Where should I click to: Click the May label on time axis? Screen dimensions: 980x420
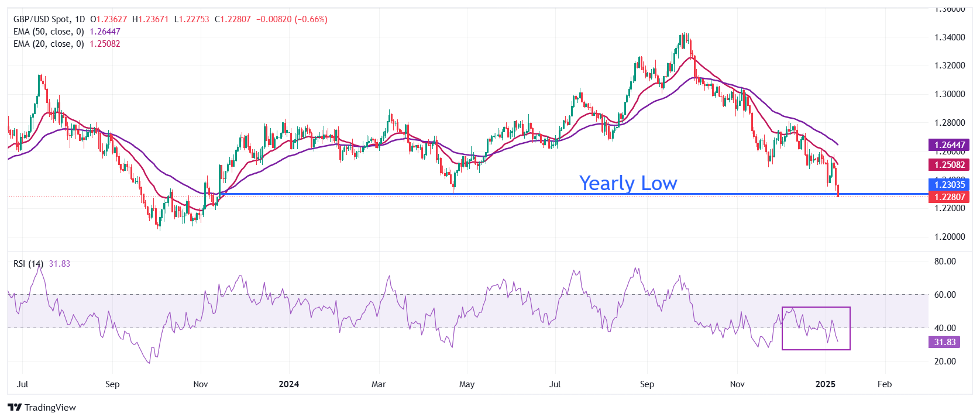point(467,384)
